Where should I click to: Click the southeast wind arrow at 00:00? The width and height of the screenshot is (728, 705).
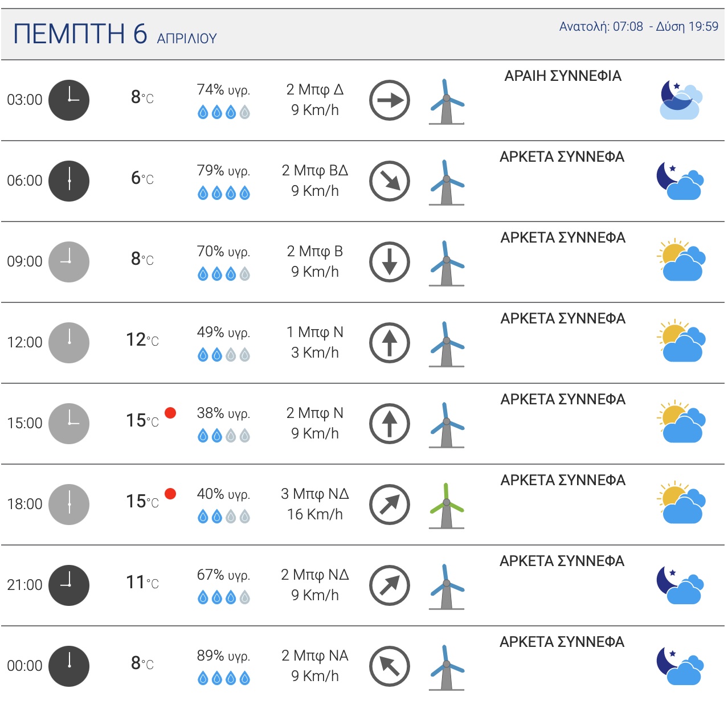click(390, 666)
